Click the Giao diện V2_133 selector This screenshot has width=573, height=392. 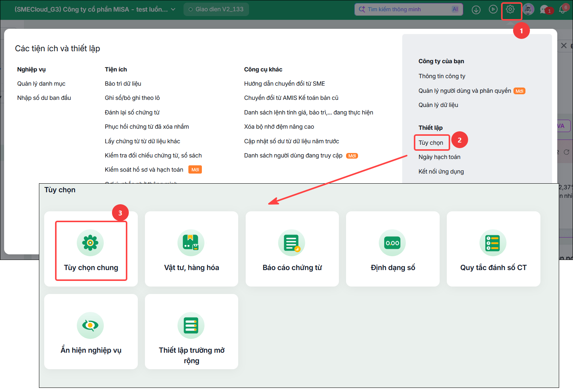click(x=216, y=9)
